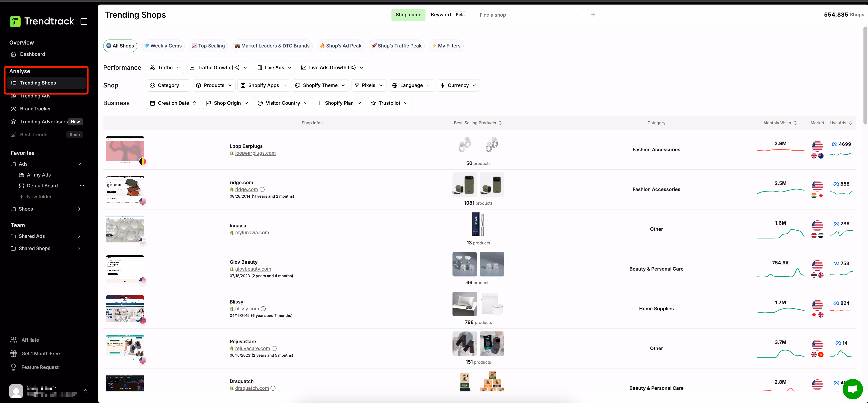Open the live chat widget
This screenshot has height=403, width=868.
853,389
